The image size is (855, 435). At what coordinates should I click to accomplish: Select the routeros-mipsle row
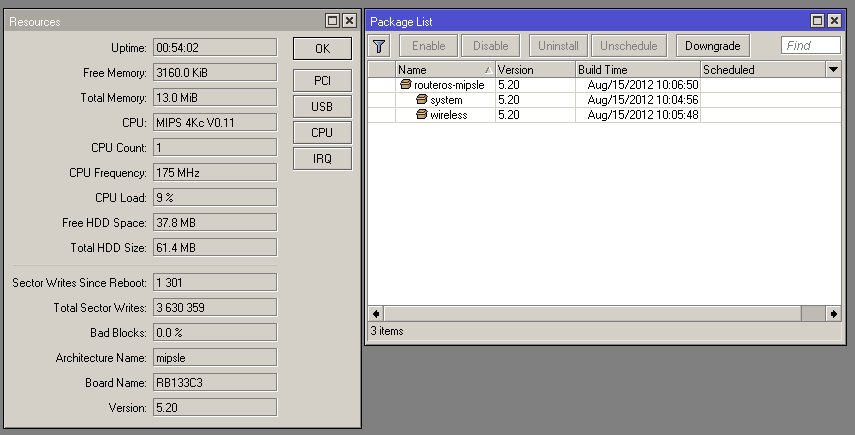604,84
